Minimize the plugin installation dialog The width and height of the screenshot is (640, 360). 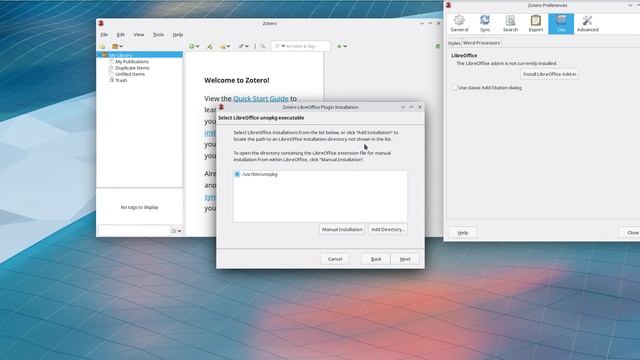pos(403,107)
